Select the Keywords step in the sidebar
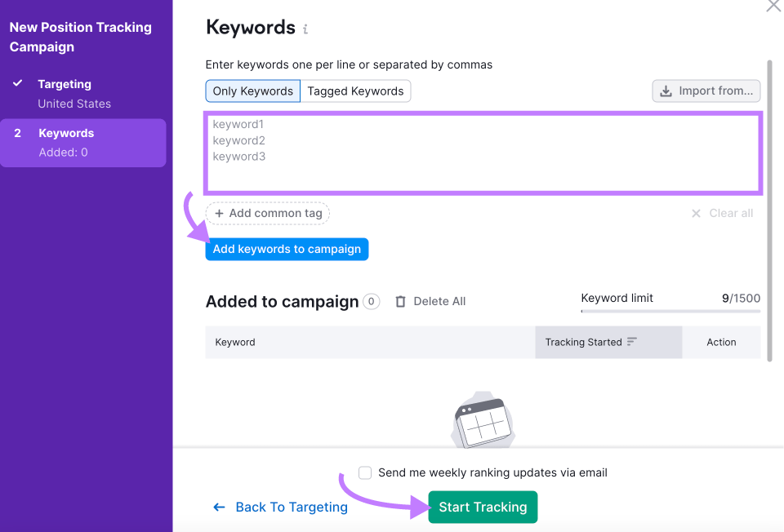The height and width of the screenshot is (532, 784). pos(83,143)
